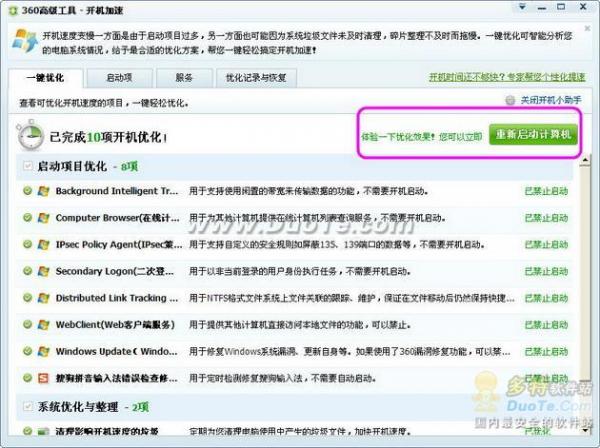This screenshot has width=600, height=448.
Task: Minimize the 360 开机加速 window
Action: [x=542, y=7]
